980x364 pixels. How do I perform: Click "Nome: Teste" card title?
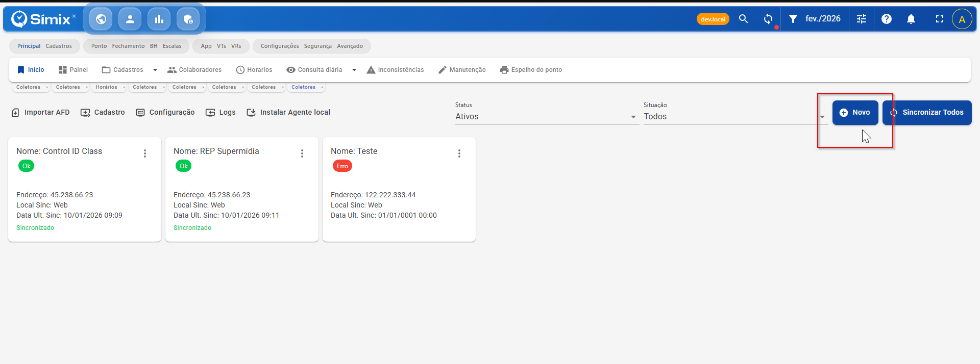coord(354,151)
